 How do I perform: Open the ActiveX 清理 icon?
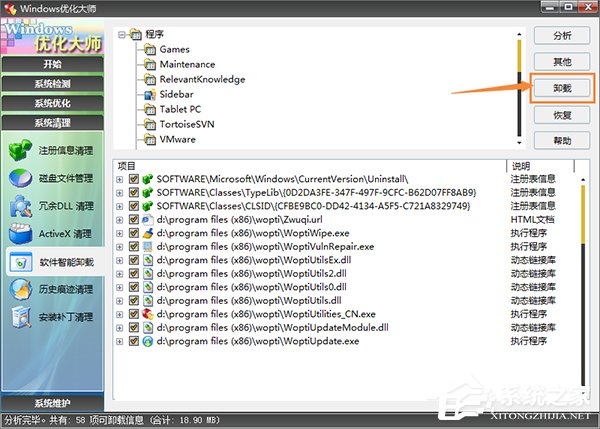[x=20, y=233]
